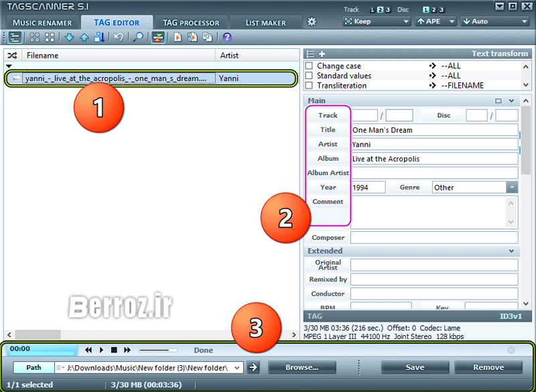Stop playback in the player
This screenshot has width=536, height=392.
[x=114, y=350]
